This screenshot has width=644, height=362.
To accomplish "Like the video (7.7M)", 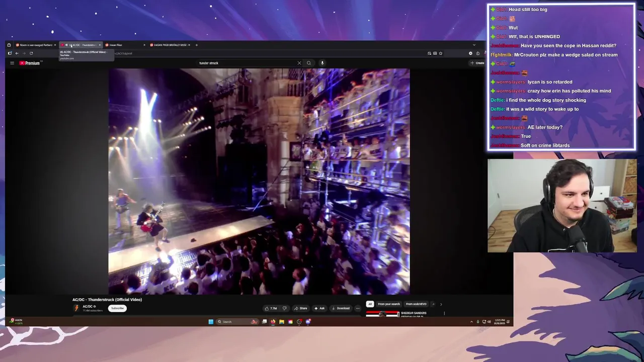I will click(x=271, y=308).
